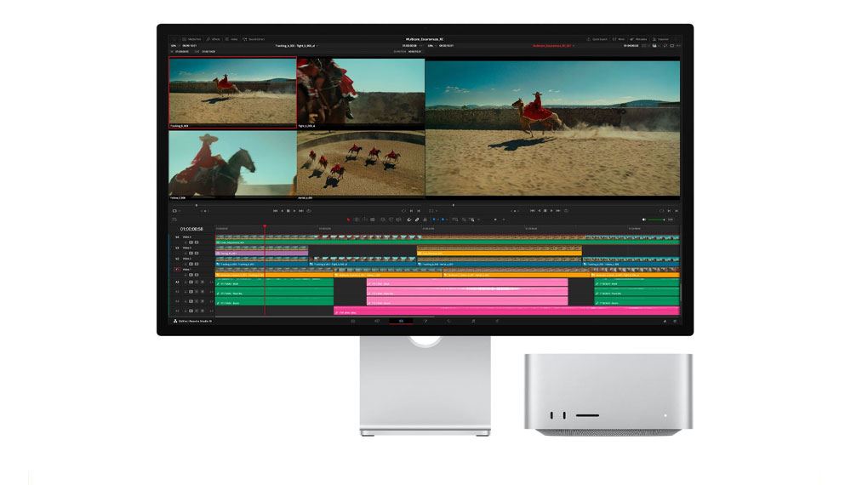The width and height of the screenshot is (868, 485).
Task: Click the Insert clip edit icon
Action: point(383,220)
